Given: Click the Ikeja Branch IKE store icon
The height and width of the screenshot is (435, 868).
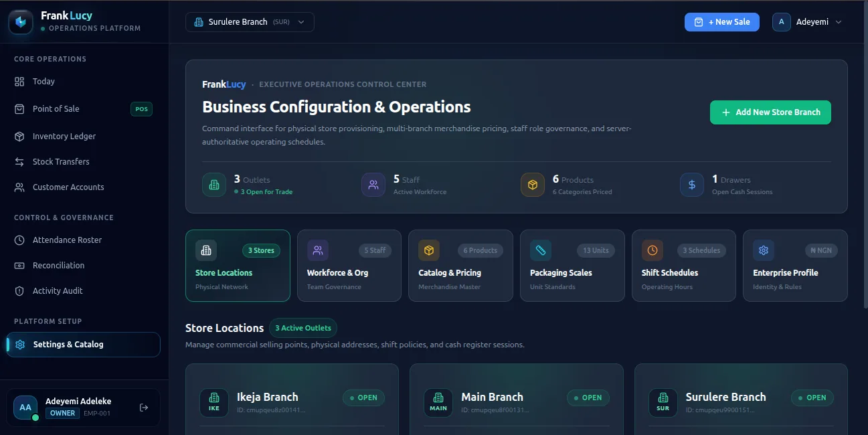Looking at the screenshot, I should coord(214,402).
